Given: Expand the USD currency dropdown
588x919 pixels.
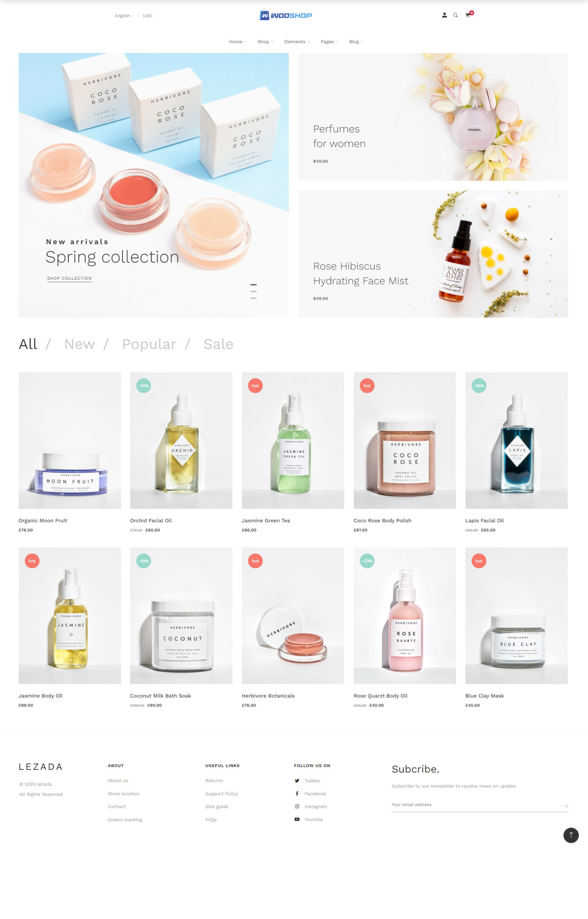Looking at the screenshot, I should click(149, 16).
